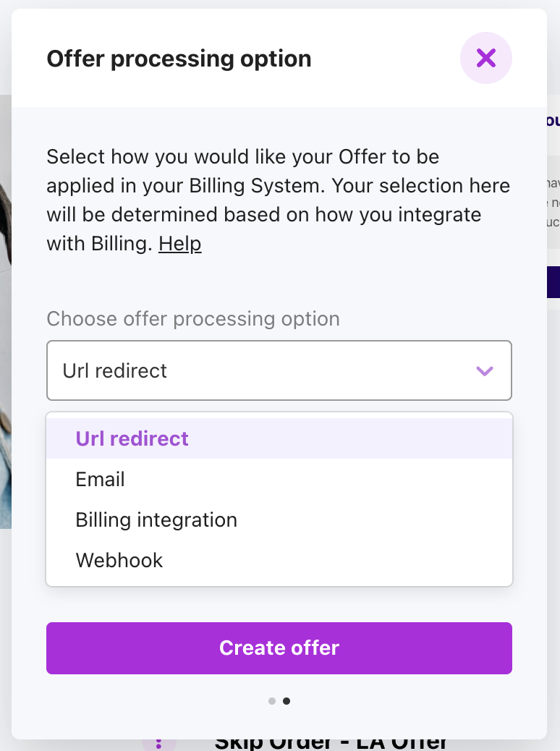Select the highlighted Url redirect option
Viewport: 560px width, 751px height.
coord(132,438)
